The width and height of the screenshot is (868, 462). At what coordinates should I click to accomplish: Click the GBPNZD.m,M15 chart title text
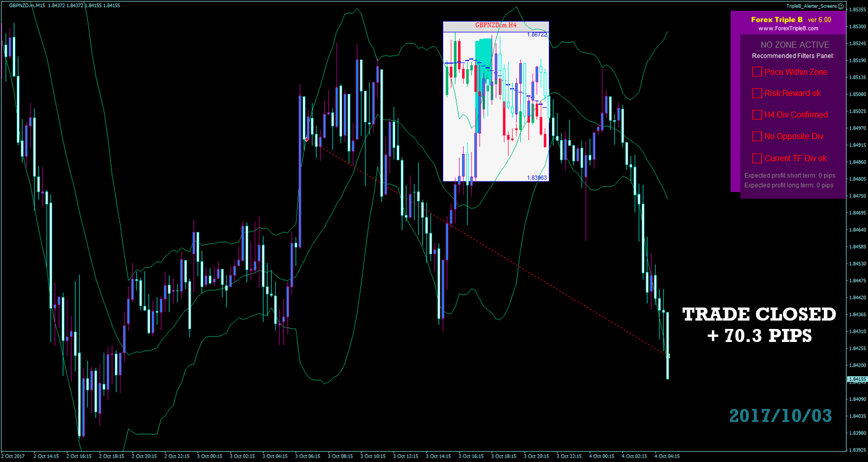[27, 6]
